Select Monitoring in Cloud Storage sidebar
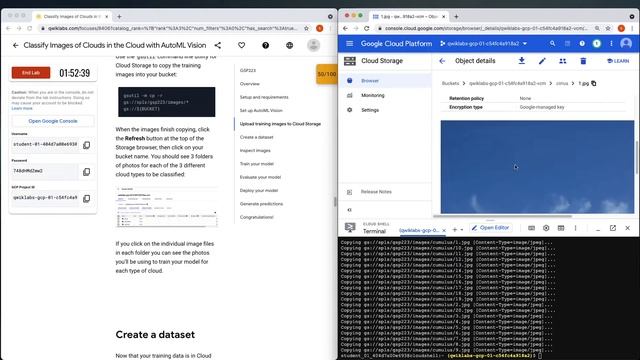Viewport: 640px width, 360px height. tap(385, 96)
